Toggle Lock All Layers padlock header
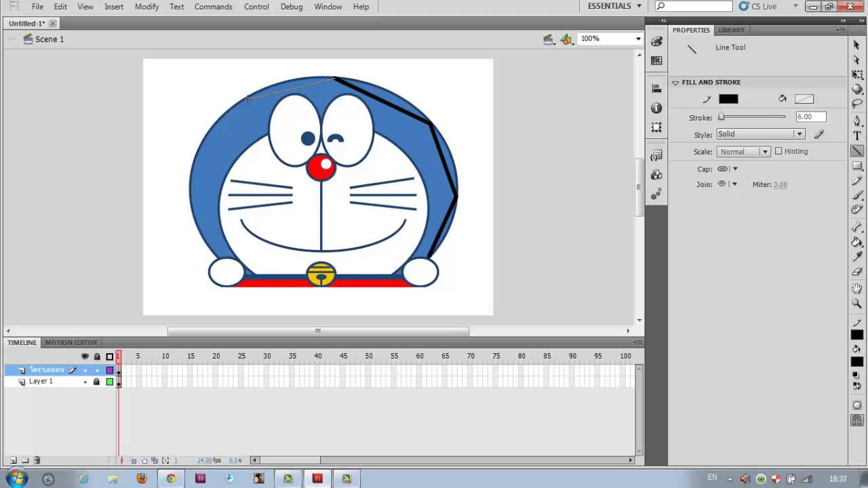This screenshot has height=488, width=868. point(96,357)
